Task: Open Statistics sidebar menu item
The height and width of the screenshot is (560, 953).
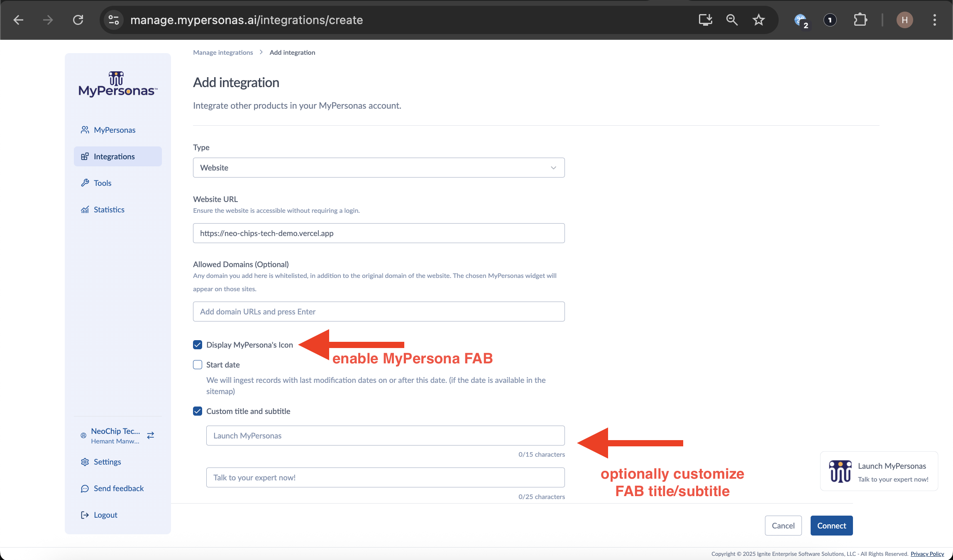Action: [x=118, y=209]
